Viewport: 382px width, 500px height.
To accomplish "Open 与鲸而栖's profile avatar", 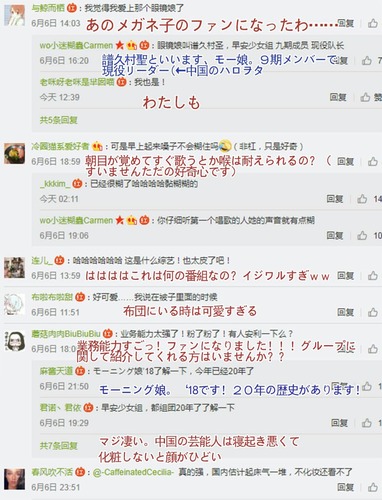I will (14, 16).
